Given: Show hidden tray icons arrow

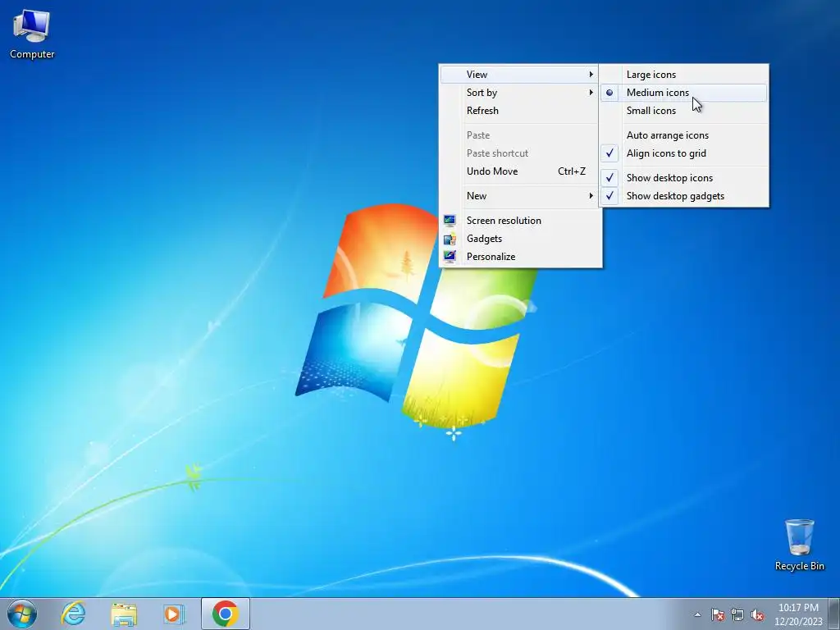Looking at the screenshot, I should (697, 614).
